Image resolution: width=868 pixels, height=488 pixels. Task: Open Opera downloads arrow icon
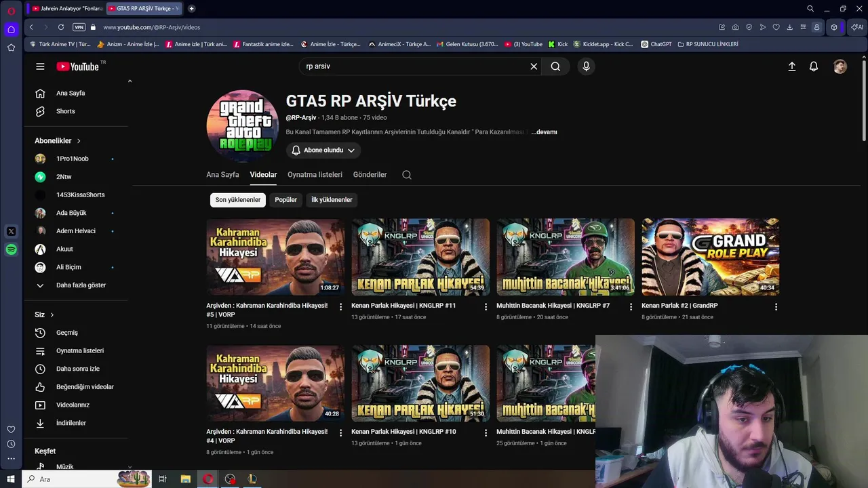point(790,27)
